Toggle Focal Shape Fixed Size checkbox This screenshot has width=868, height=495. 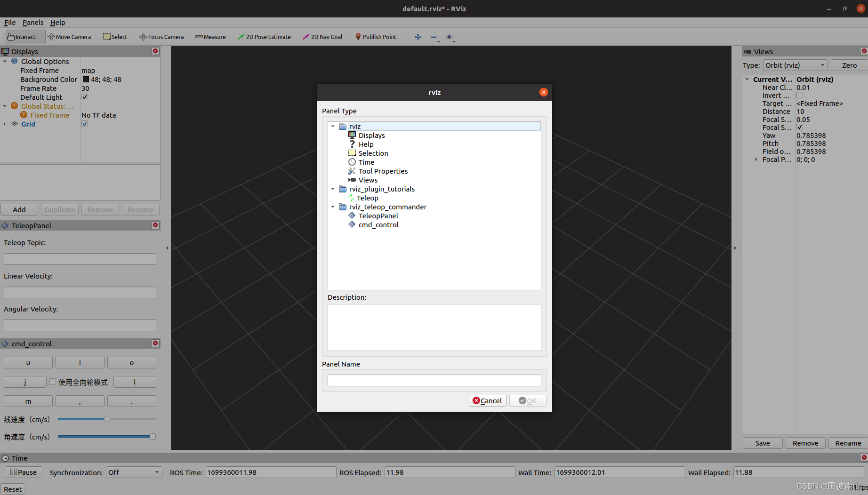click(x=800, y=127)
